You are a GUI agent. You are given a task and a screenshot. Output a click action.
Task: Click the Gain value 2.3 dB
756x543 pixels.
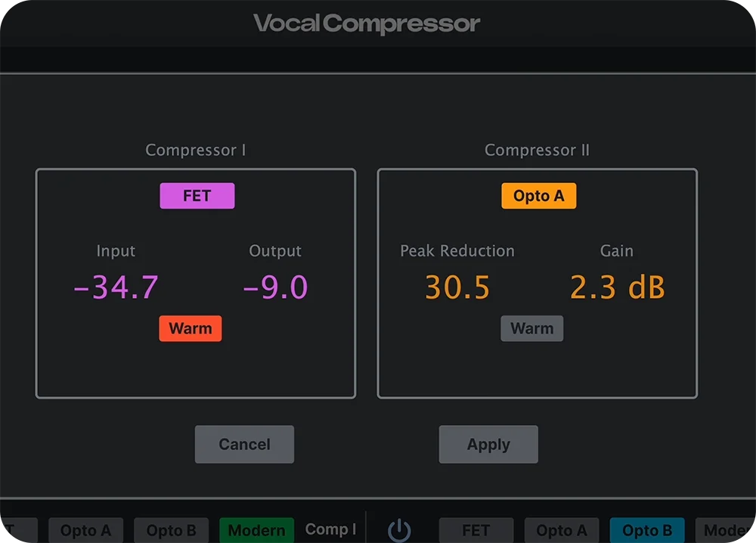coord(617,287)
